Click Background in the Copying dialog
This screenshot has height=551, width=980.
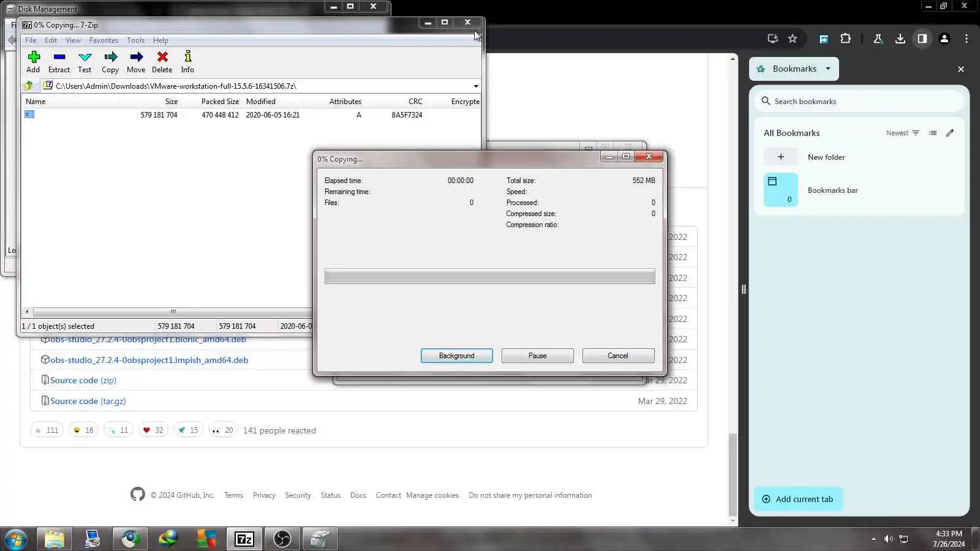pos(457,356)
